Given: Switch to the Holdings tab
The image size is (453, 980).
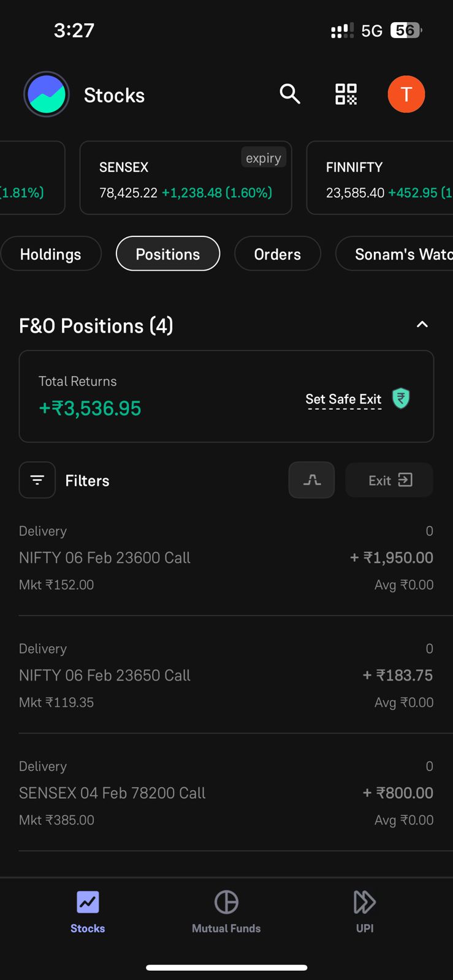Looking at the screenshot, I should [x=51, y=254].
